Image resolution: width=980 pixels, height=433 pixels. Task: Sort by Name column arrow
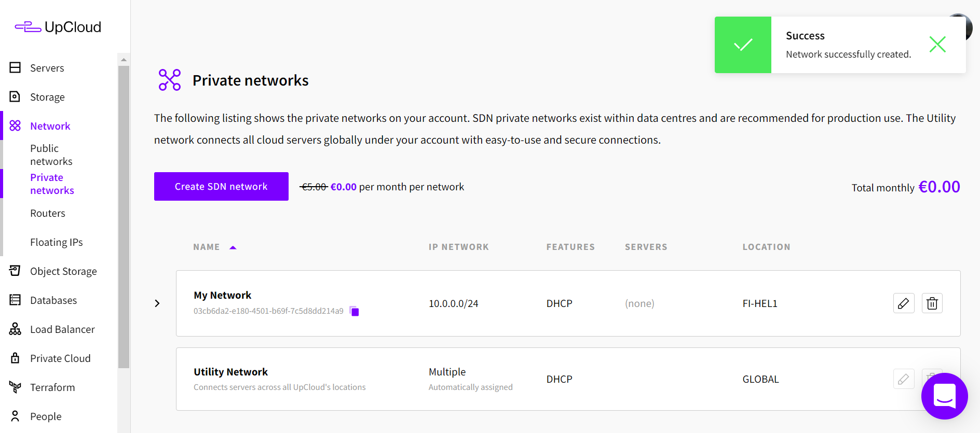click(233, 247)
